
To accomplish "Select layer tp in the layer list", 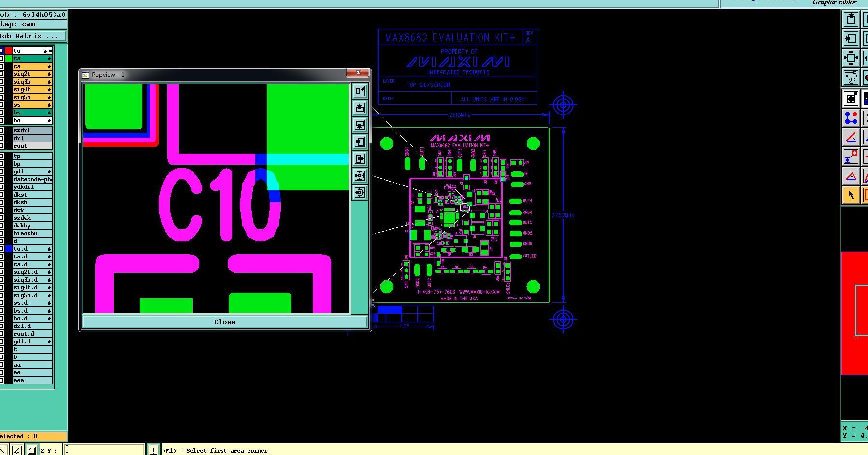I will [33, 156].
